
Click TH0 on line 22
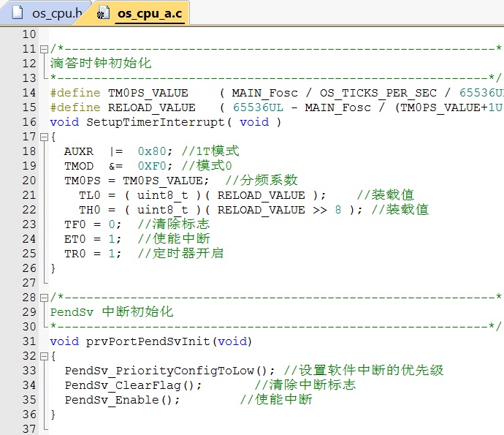[x=90, y=210]
